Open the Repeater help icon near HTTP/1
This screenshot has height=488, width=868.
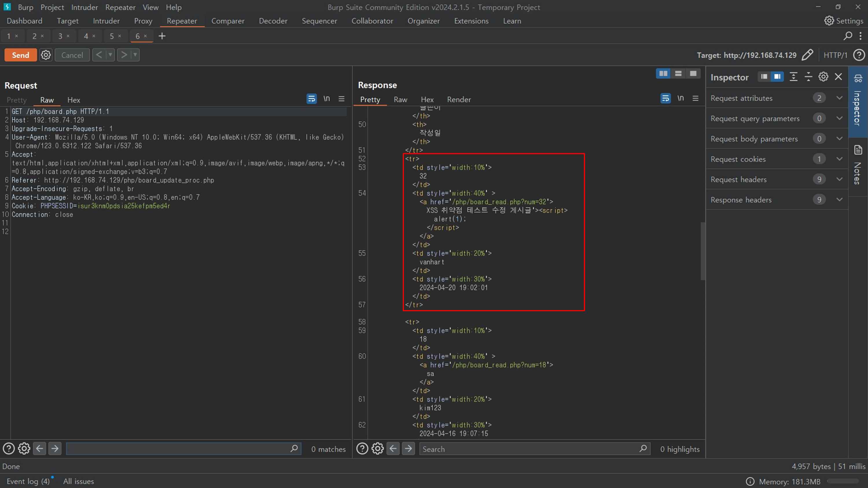[x=859, y=55]
